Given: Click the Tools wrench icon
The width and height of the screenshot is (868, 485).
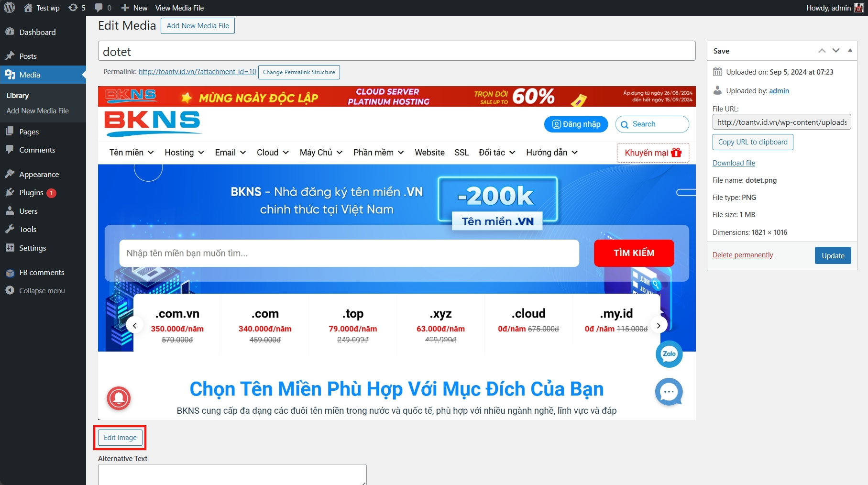Looking at the screenshot, I should (x=10, y=229).
